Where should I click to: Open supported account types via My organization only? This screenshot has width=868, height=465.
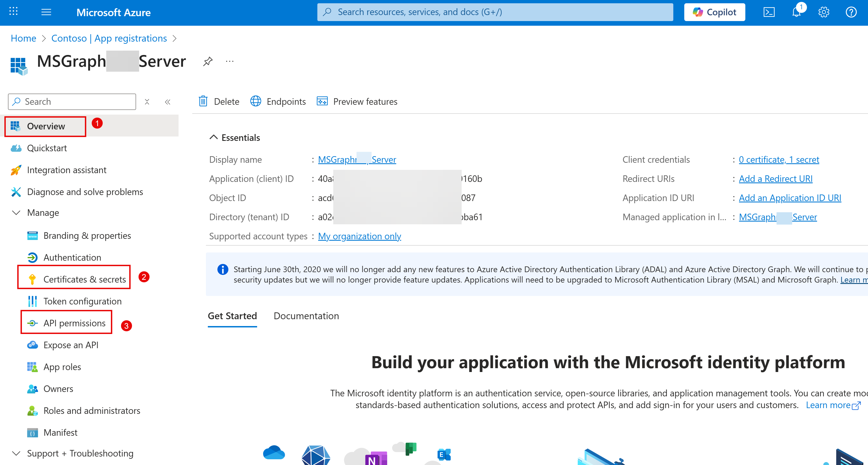[x=359, y=236]
